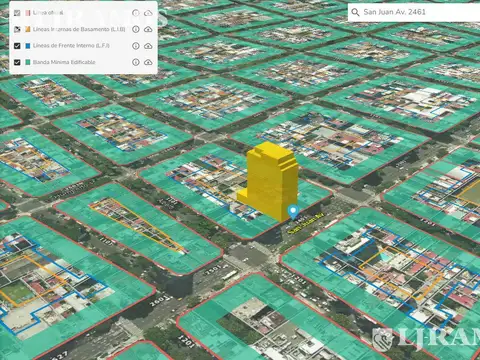Click the yellow San Juan Av street label

(x=306, y=224)
